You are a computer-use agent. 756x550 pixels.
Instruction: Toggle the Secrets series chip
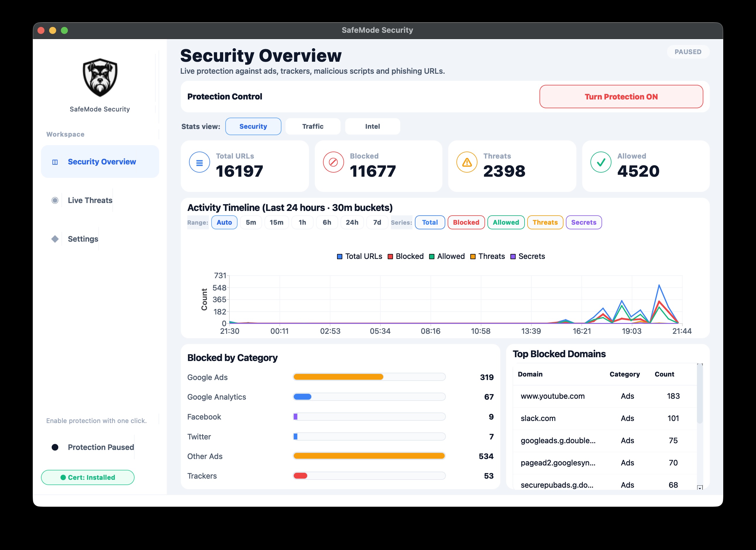pyautogui.click(x=584, y=222)
